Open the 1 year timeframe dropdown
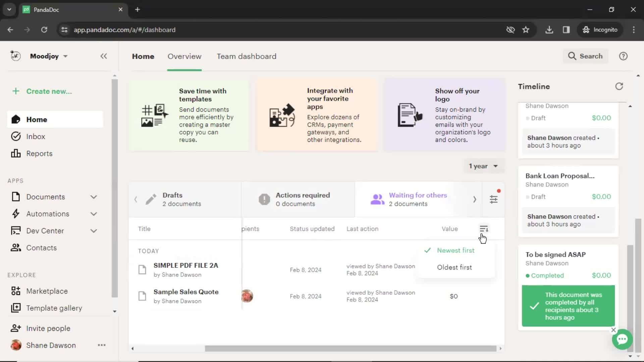Viewport: 644px width, 362px height. 483,166
